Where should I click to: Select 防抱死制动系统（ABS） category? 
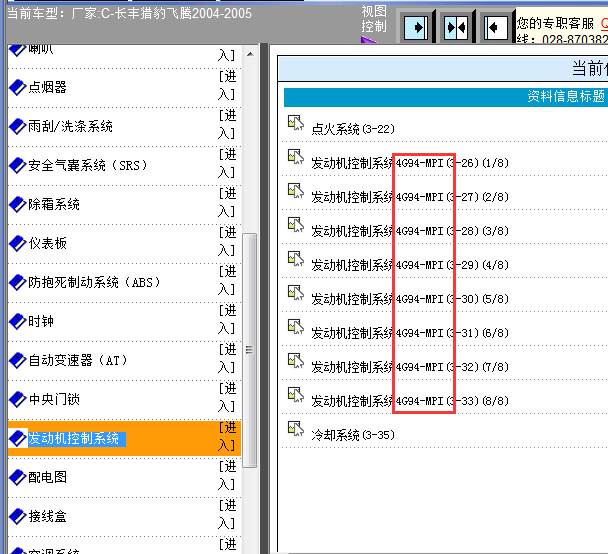tap(94, 282)
